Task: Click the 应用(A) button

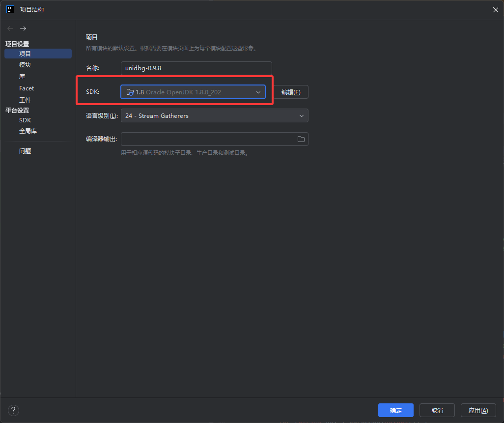Action: [478, 410]
